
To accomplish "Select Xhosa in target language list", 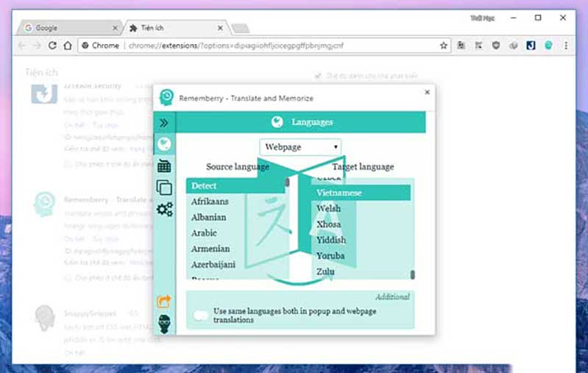I will pos(361,224).
